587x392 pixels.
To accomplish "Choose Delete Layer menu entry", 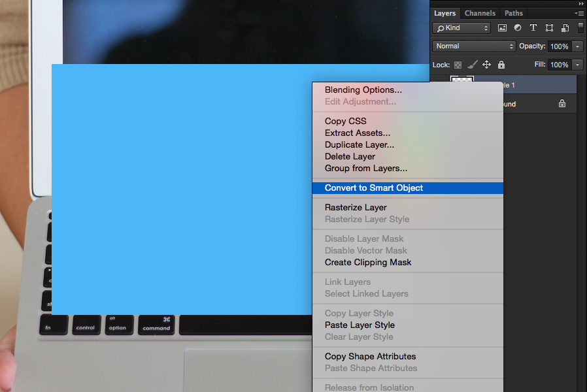I will pyautogui.click(x=408, y=156).
